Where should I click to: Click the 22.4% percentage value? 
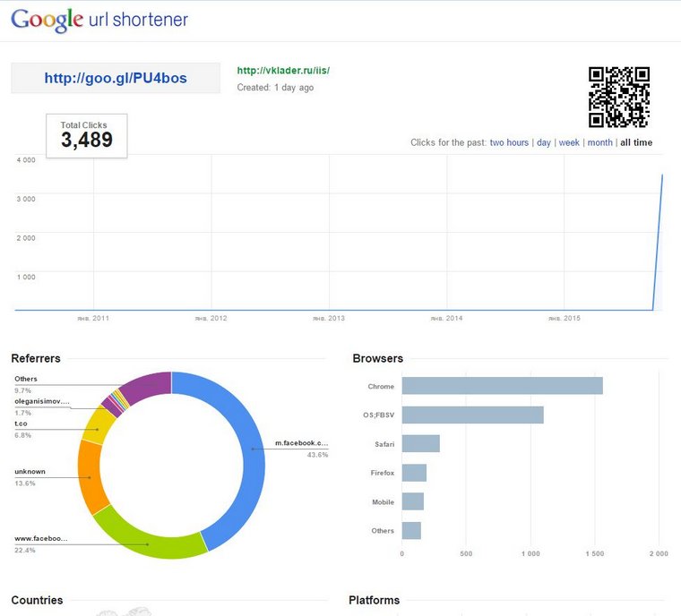[25, 550]
